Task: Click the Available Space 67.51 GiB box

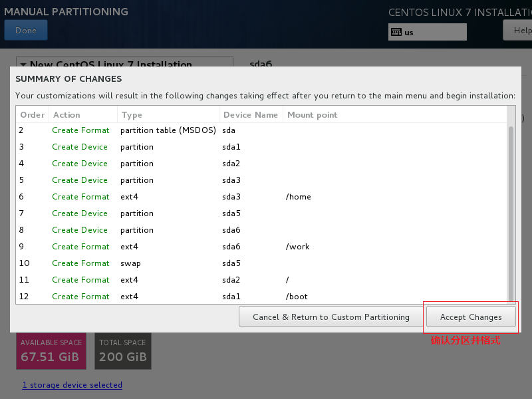Action: (x=51, y=350)
